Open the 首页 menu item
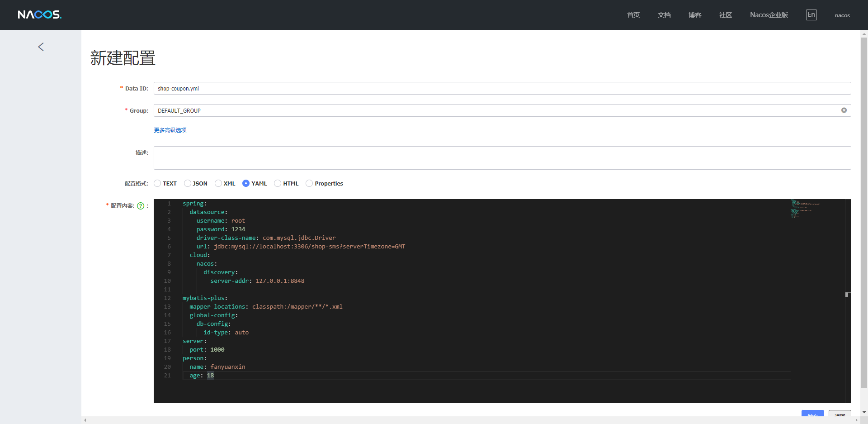This screenshot has width=868, height=424. 633,15
